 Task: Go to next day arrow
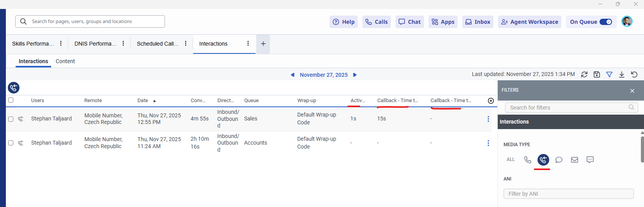[355, 75]
